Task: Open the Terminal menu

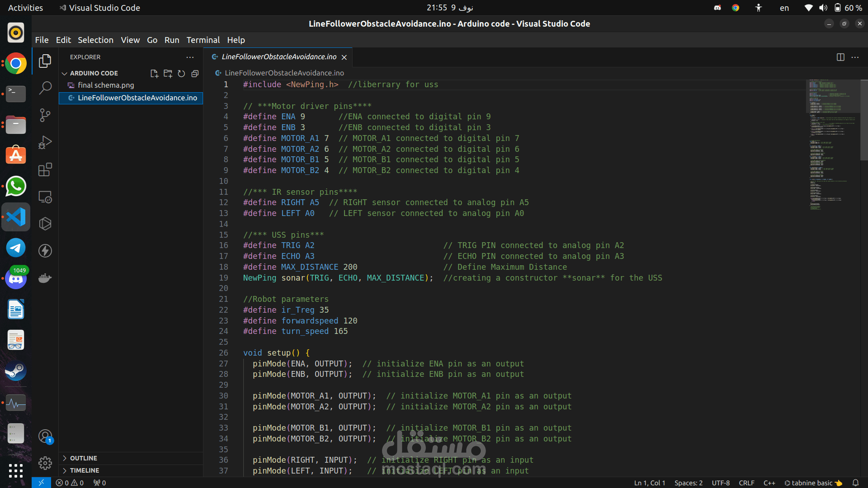Action: (x=203, y=40)
